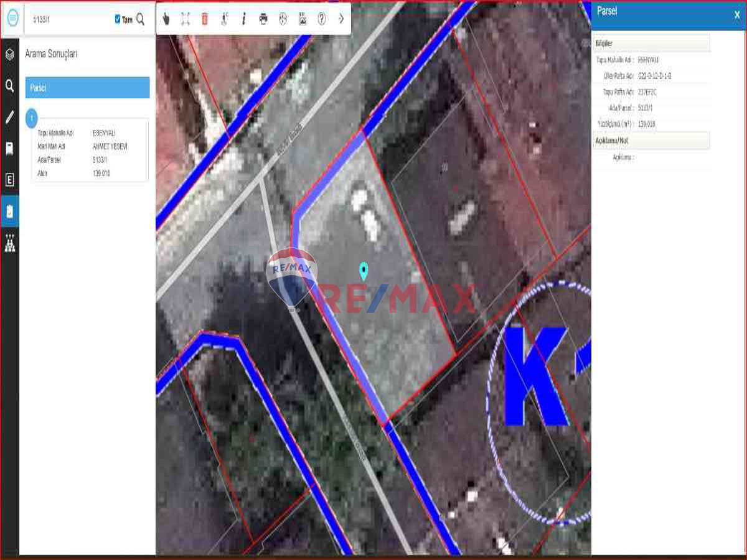Click the E icon in left sidebar
The height and width of the screenshot is (560, 747).
[10, 180]
